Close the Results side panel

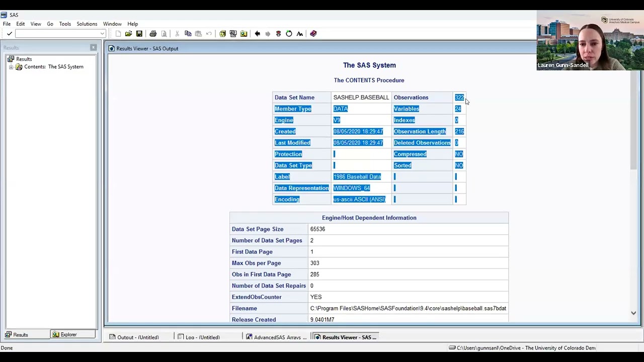point(93,48)
